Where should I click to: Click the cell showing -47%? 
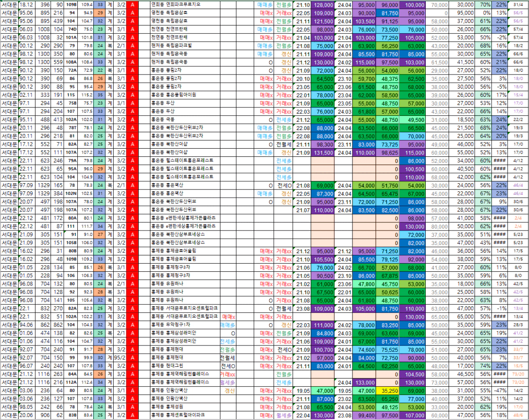pos(499,391)
